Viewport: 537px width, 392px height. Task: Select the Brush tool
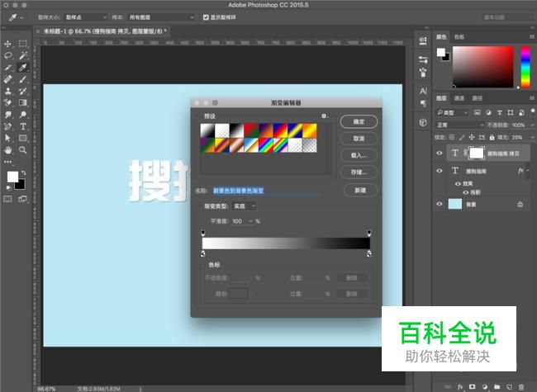click(23, 79)
